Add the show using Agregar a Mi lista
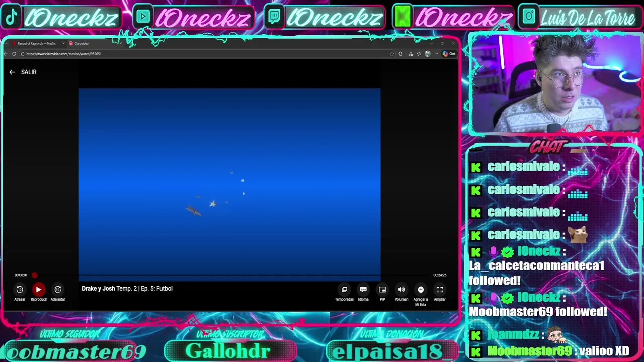 pyautogui.click(x=421, y=289)
